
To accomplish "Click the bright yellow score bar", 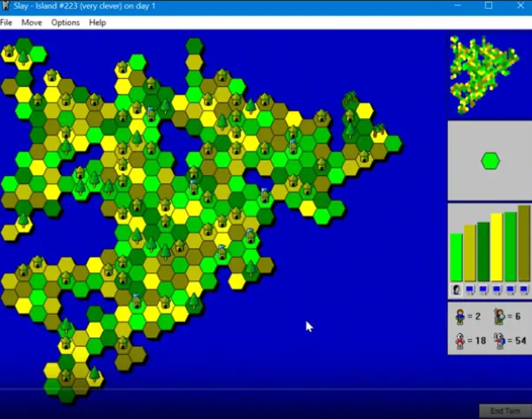I will click(x=496, y=247).
